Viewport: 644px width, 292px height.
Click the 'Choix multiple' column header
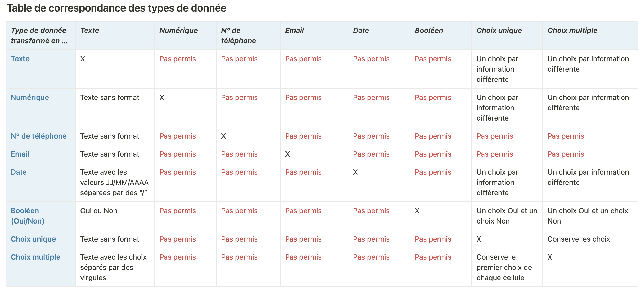[573, 30]
